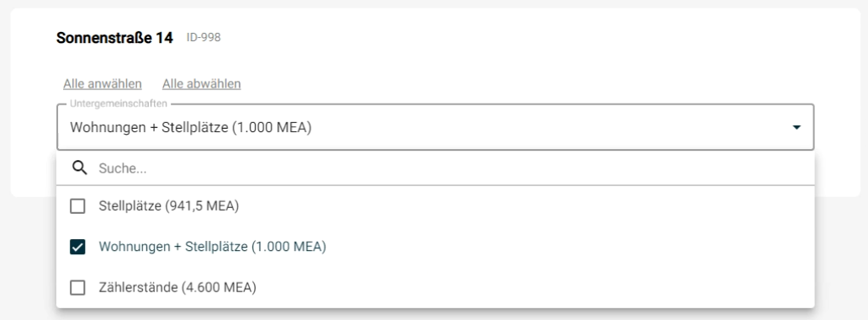Uncheck the Wohnungen + Stellplätze checkbox

pos(77,247)
